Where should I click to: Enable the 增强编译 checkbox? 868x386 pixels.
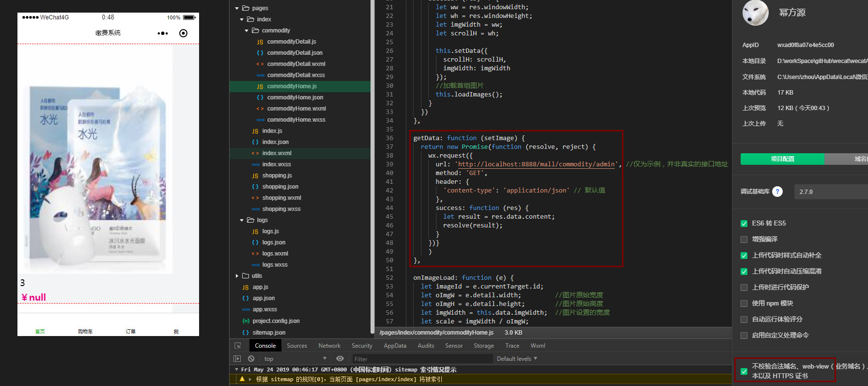(x=744, y=240)
